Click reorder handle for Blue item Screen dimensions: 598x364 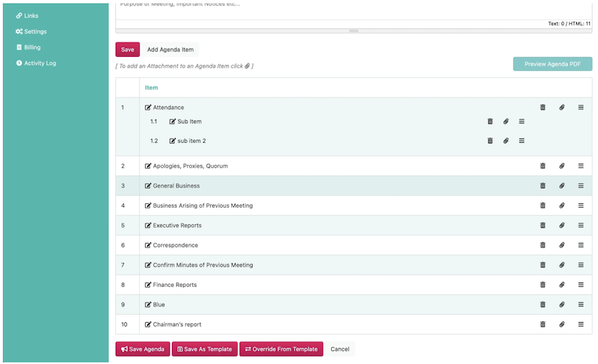581,305
